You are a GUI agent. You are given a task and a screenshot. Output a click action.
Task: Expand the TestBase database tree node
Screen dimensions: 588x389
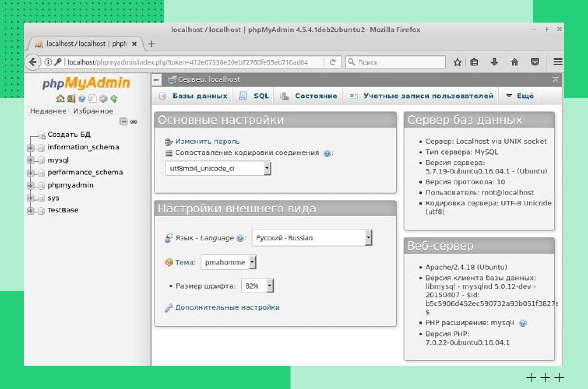(x=30, y=210)
